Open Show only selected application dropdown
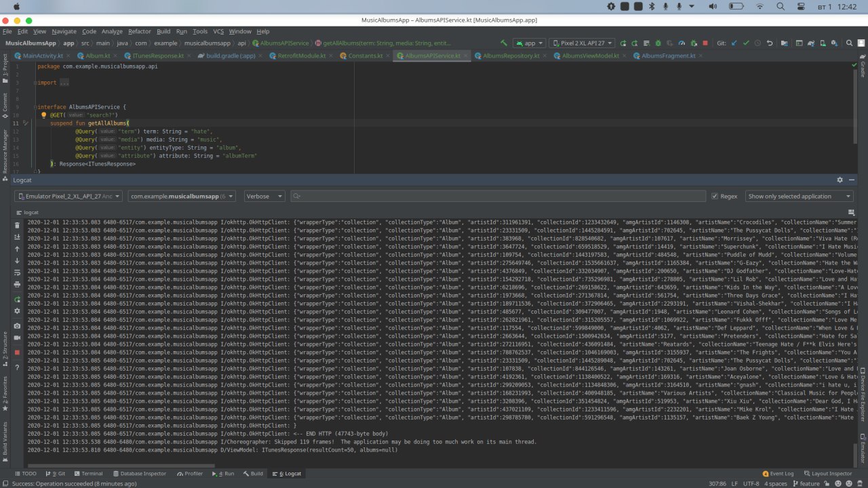 coord(800,196)
